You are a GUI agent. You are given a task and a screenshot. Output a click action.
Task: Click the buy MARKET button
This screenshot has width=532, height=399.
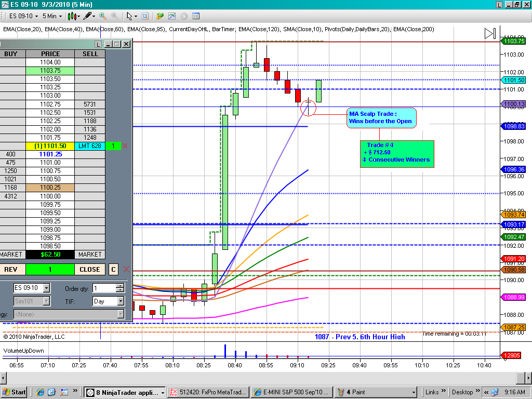(12, 255)
